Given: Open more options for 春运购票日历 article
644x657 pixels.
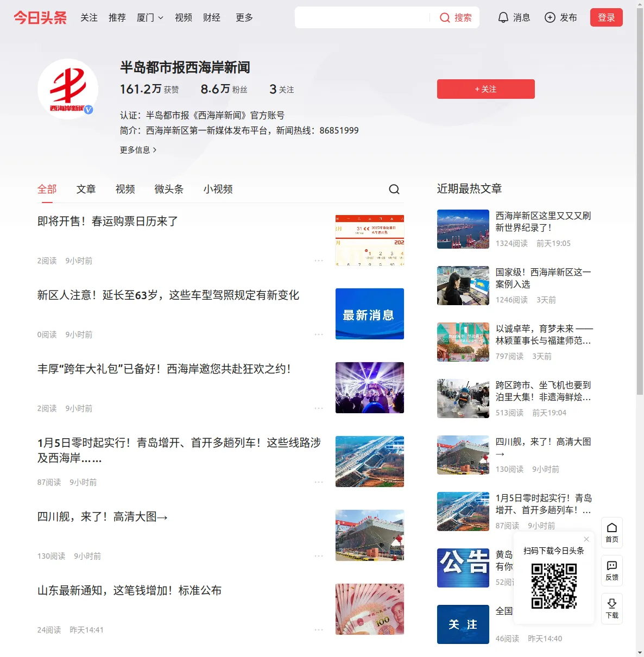Looking at the screenshot, I should point(319,261).
